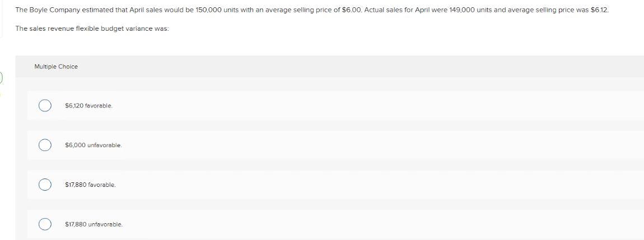
Task: Click the yellow marker at left edge
Action: pyautogui.click(x=1, y=95)
